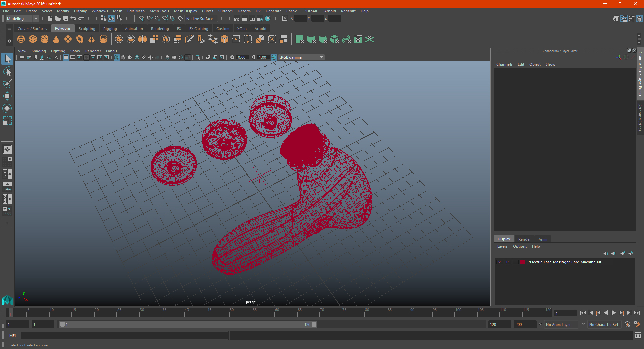The height and width of the screenshot is (349, 644).
Task: Click the Extrude shelf icon
Action: pyautogui.click(x=201, y=39)
